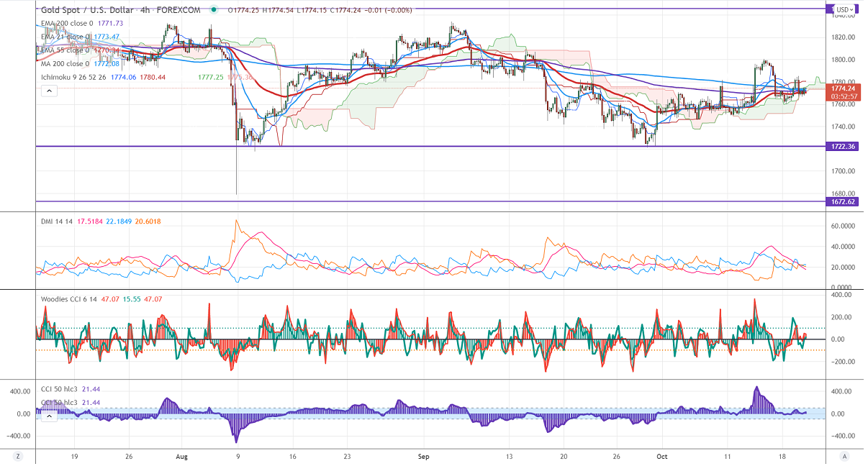
Task: Click the Oct date on time axis
Action: tap(661, 457)
